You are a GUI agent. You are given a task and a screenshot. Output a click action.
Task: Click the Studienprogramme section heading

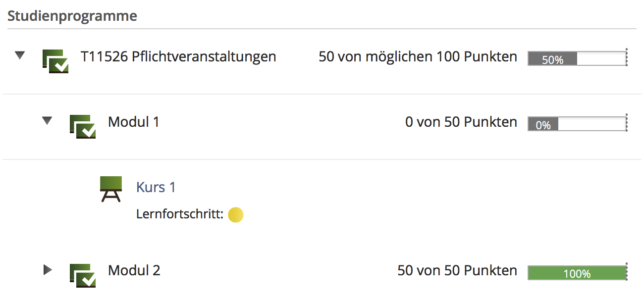tap(72, 16)
